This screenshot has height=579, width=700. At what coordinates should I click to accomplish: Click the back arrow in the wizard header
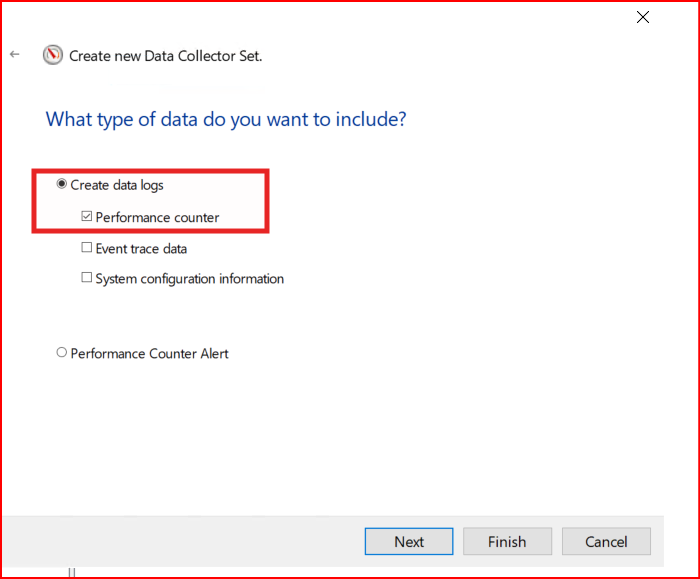[14, 55]
